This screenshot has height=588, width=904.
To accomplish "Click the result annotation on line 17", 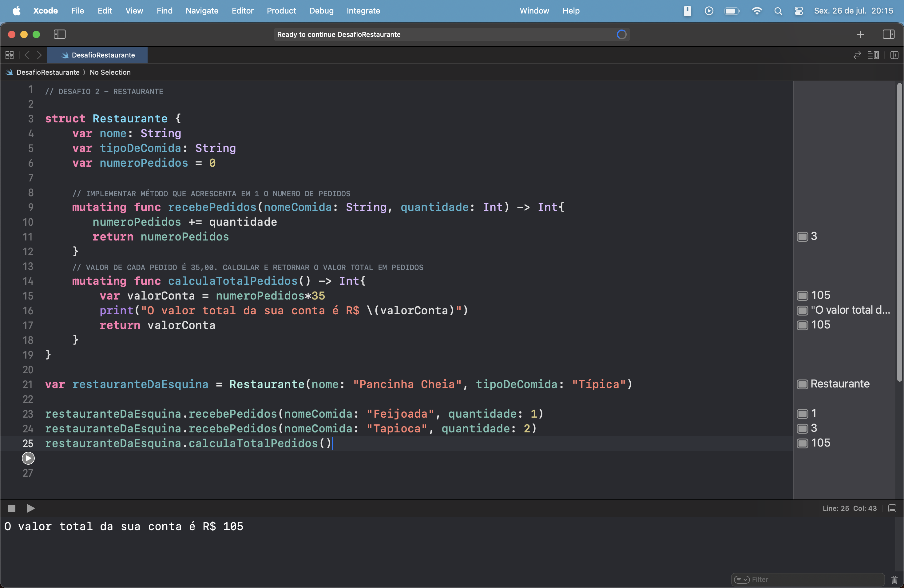I will (x=820, y=324).
